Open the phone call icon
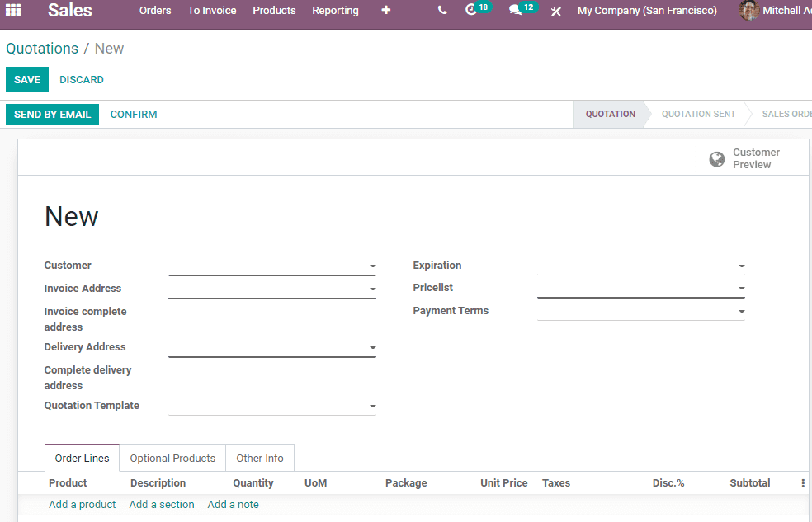Screen dimensions: 812x522 coord(441,10)
